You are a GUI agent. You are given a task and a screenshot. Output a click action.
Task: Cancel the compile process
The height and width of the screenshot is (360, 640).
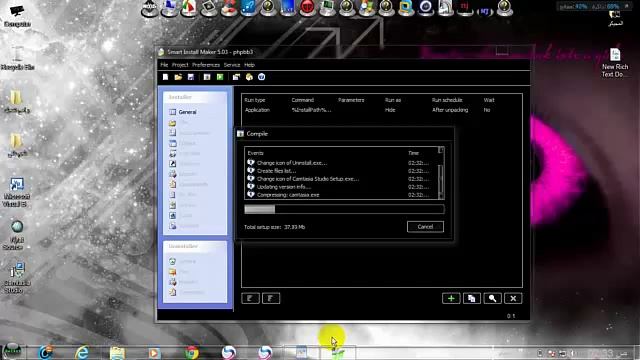425,227
